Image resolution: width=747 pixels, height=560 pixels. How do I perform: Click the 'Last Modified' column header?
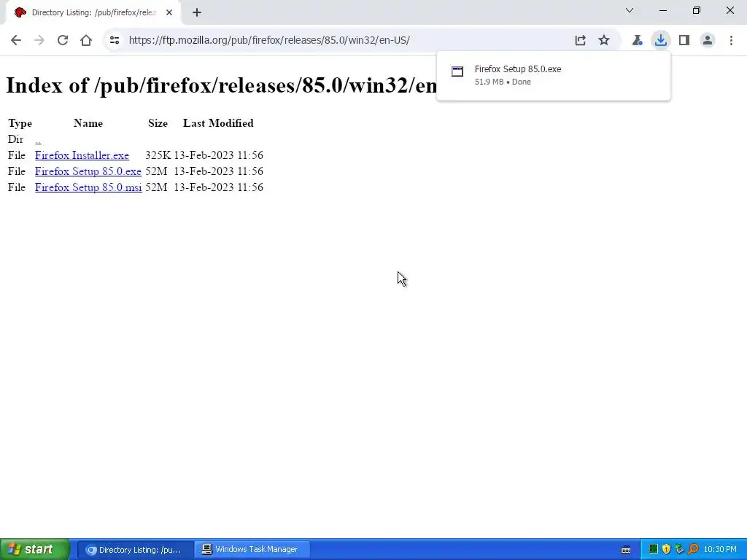point(218,123)
